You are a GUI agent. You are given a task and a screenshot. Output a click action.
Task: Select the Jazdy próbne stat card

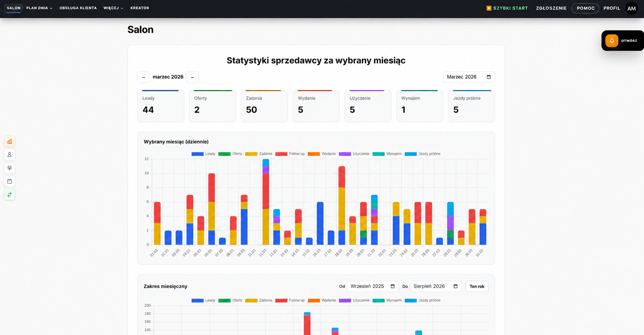pos(471,106)
